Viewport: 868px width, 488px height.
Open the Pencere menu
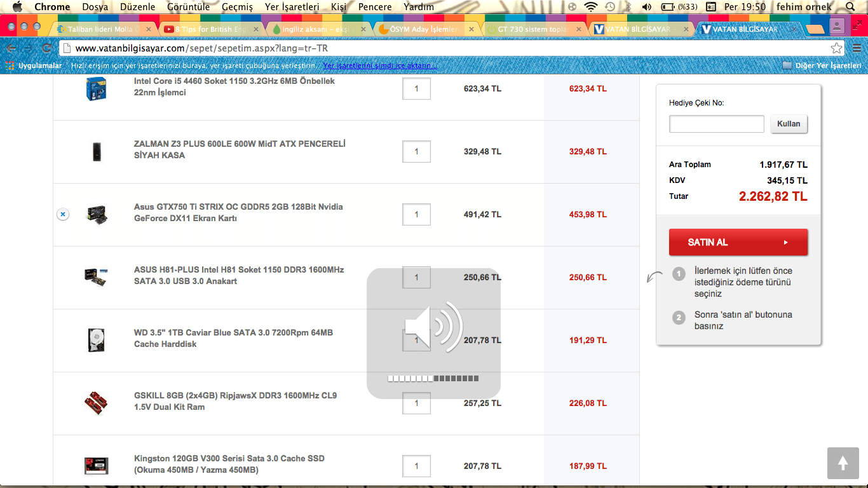click(375, 7)
